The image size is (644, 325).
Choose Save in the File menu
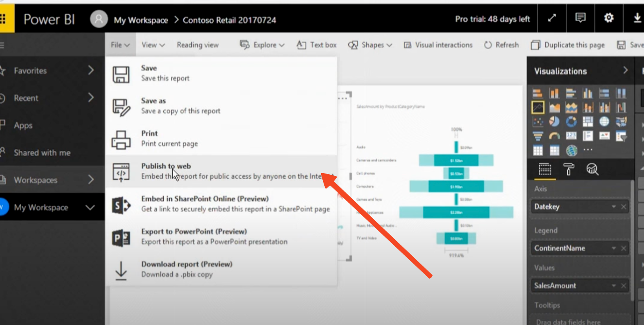tap(221, 73)
